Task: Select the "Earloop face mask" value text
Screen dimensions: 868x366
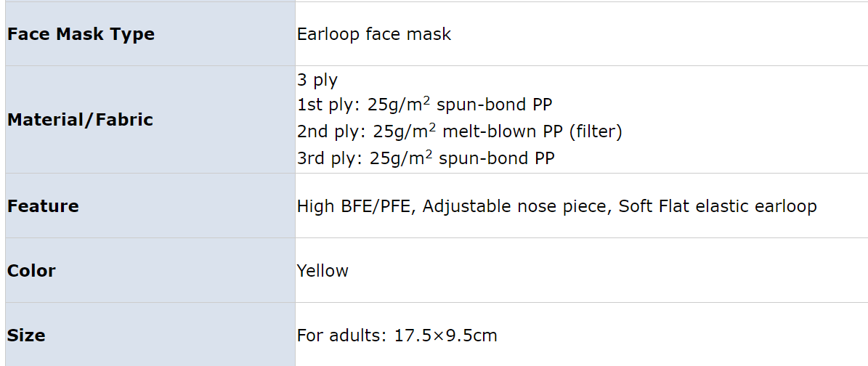Action: (x=374, y=34)
